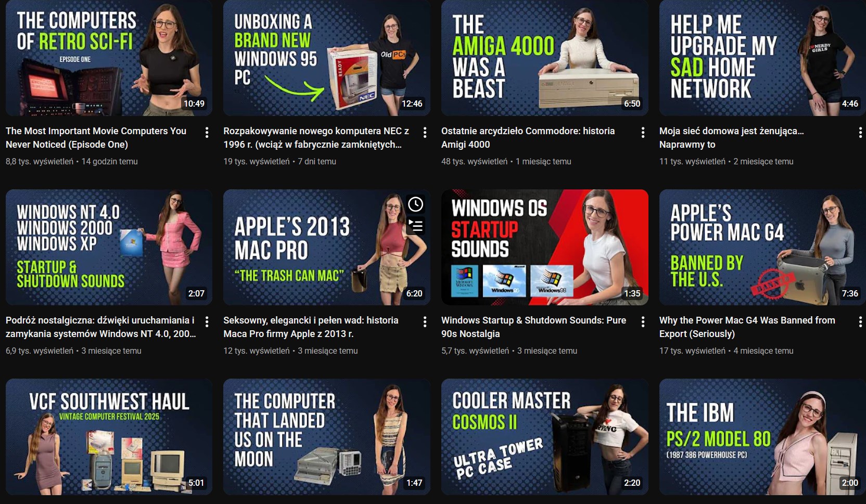Open the action menu for 'Moja sieć domowa' video

860,133
